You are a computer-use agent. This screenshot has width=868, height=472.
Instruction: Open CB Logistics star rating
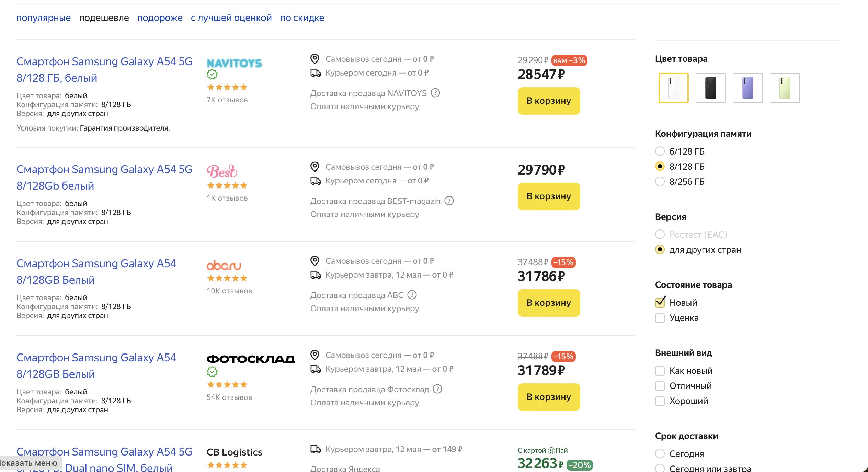pos(227,465)
